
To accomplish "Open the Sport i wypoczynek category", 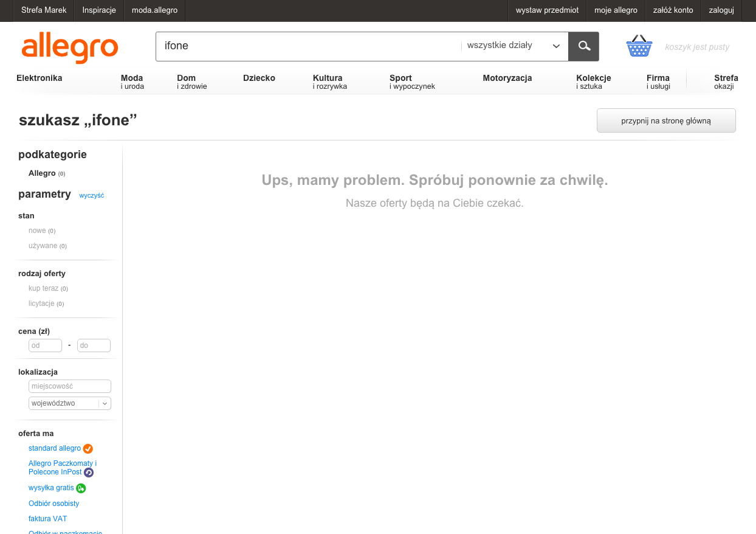I will (412, 82).
